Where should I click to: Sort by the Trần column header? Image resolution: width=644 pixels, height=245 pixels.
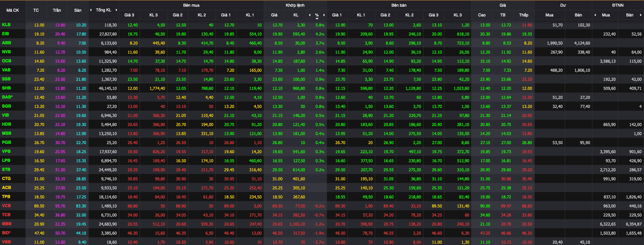tap(57, 10)
